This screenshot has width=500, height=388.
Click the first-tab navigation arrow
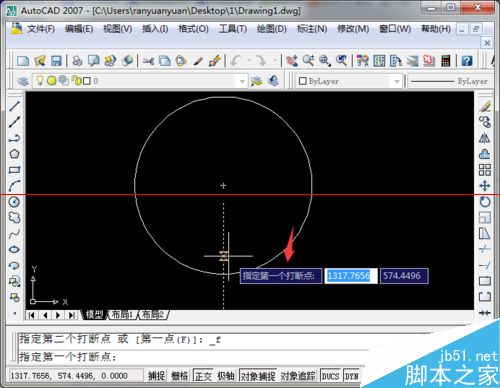[32, 315]
